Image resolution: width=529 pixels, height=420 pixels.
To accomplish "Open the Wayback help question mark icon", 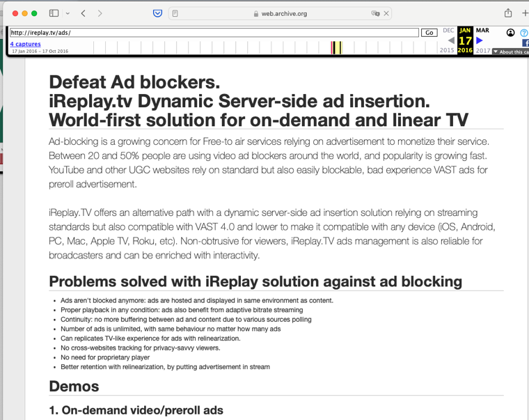I will [524, 33].
